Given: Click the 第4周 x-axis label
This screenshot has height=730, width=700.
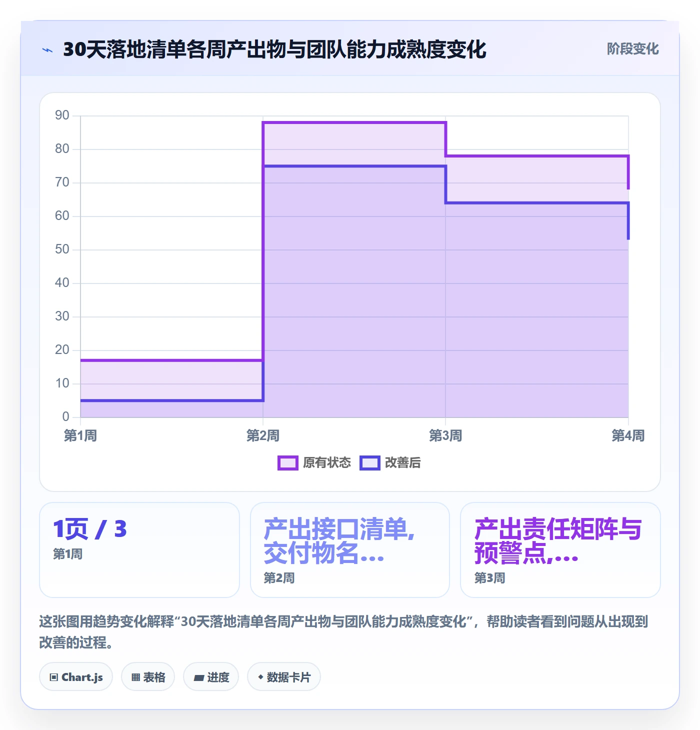Looking at the screenshot, I should tap(628, 436).
